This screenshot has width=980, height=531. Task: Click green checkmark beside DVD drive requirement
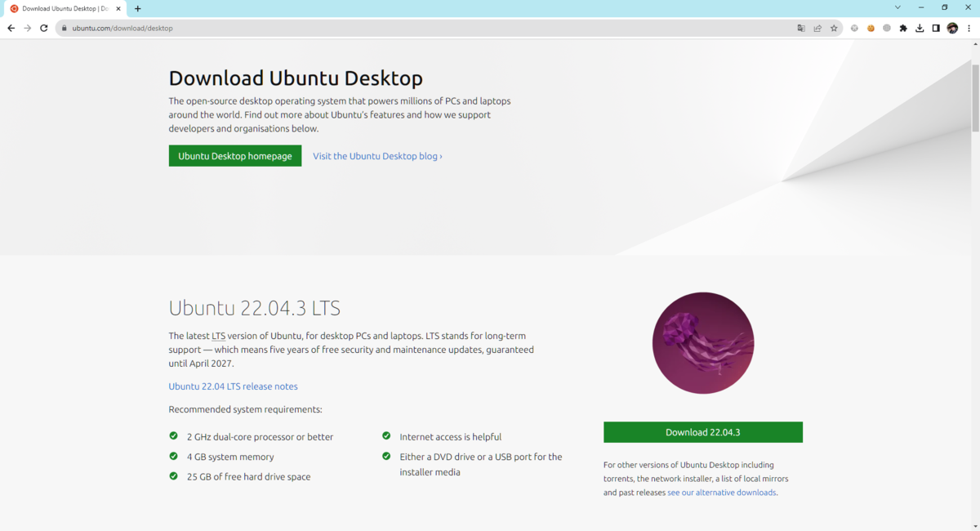[386, 456]
